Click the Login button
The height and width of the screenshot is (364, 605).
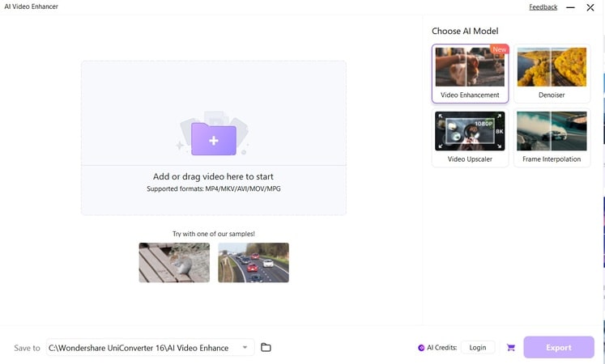(x=478, y=348)
